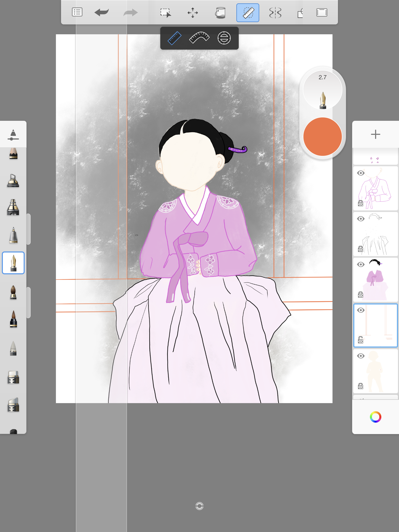Hide the black skirt lines layer
The width and height of the screenshot is (399, 532).
[361, 219]
